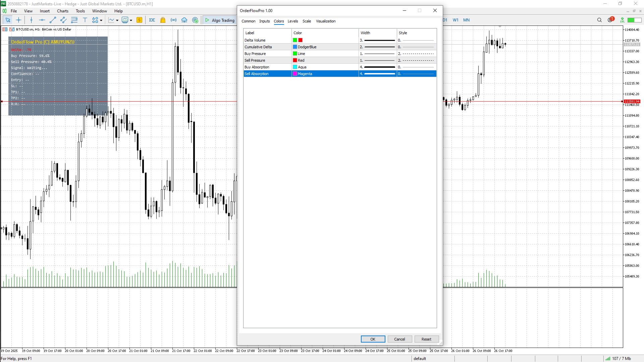Expand the indicators list dropdown arrow
This screenshot has height=362, width=644.
[x=131, y=20]
